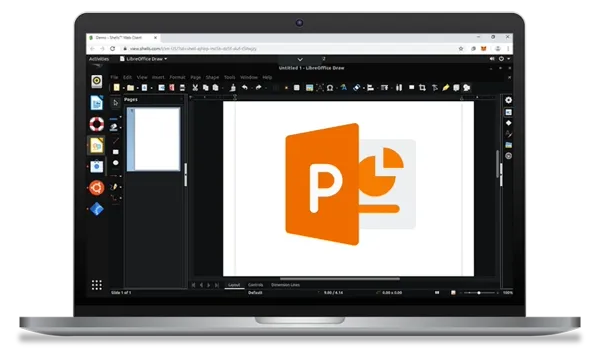
Task: Pick the Line drawing tool
Action: [x=116, y=140]
